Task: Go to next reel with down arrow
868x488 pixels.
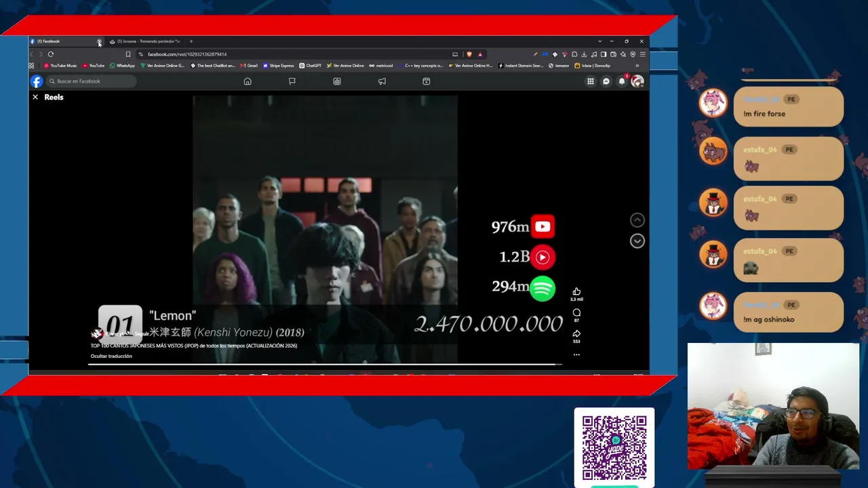Action: [x=637, y=241]
